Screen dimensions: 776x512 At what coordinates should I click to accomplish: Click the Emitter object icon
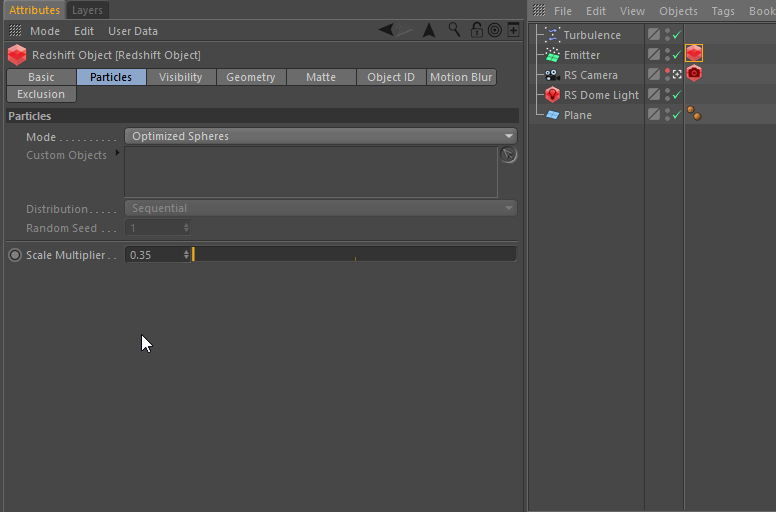click(x=552, y=55)
